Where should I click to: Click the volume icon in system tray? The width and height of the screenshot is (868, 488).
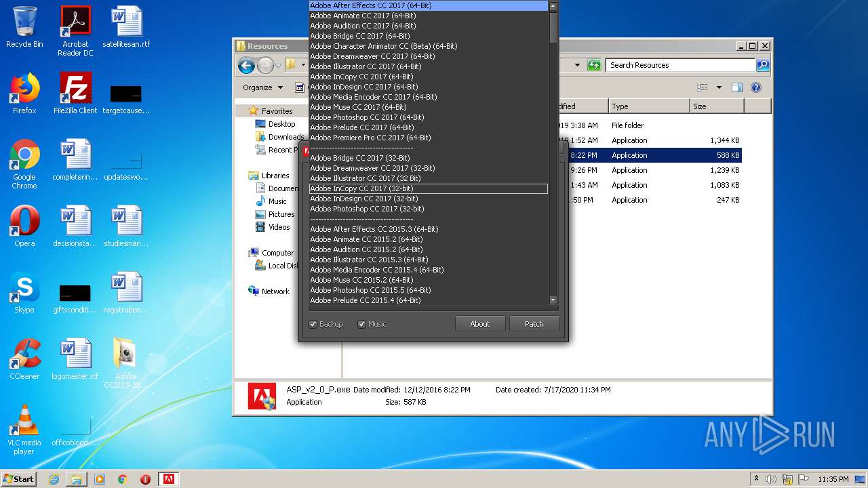[771, 479]
